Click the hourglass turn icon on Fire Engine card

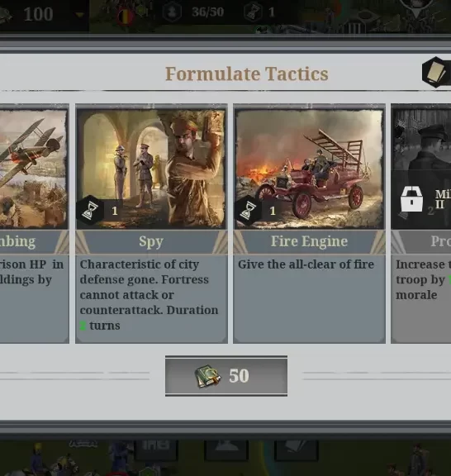(248, 211)
